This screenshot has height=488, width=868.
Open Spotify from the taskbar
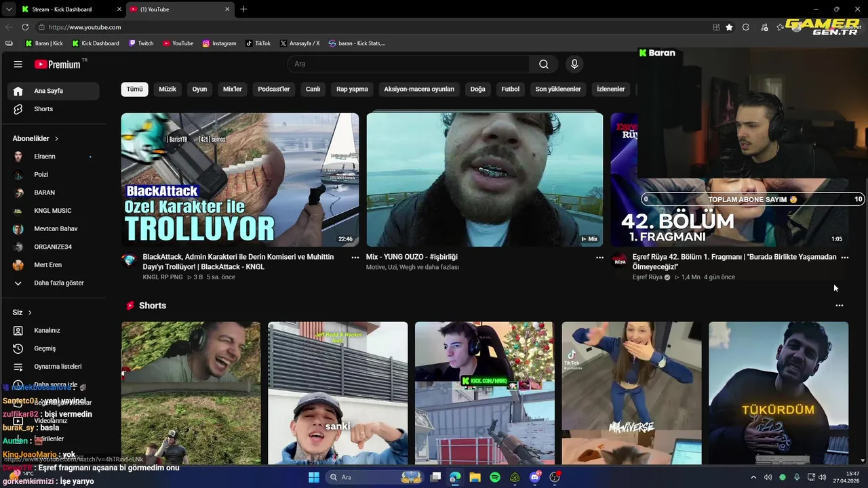point(495,477)
